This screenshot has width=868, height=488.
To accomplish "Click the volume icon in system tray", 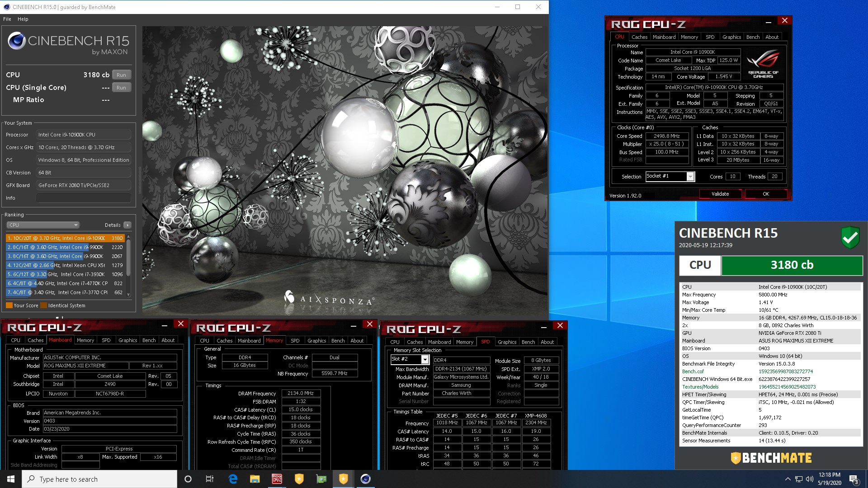I will click(x=810, y=479).
